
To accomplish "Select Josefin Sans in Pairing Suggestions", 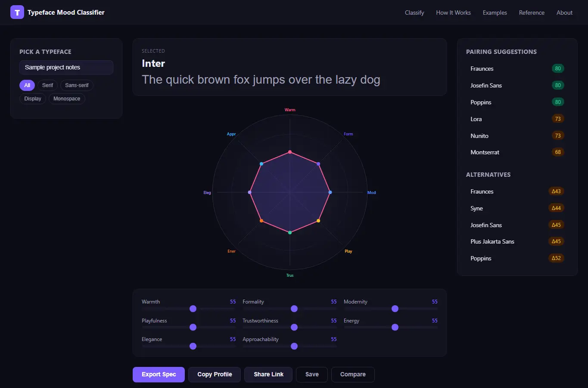I will [517, 85].
